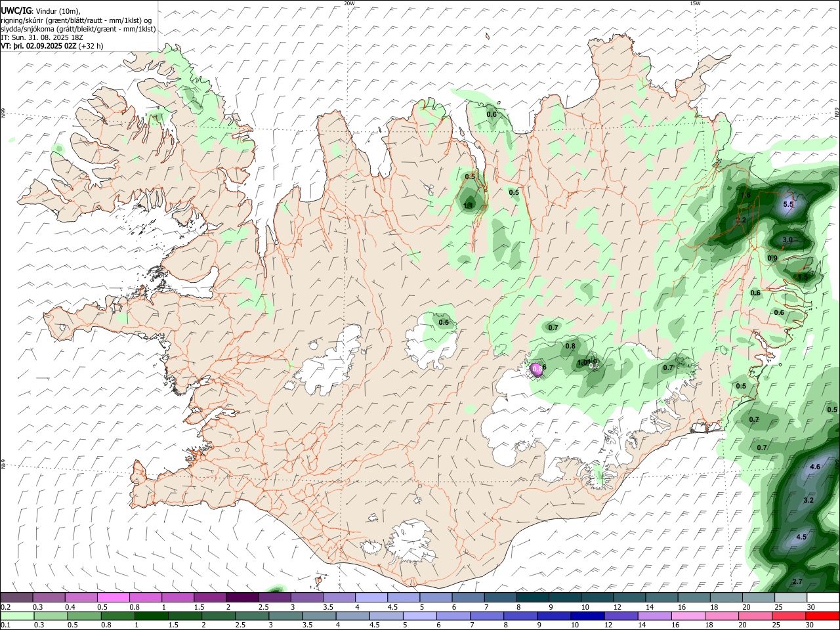Click the '15W' longitude label
Viewport: 840px width, 630px height.
(695, 3)
